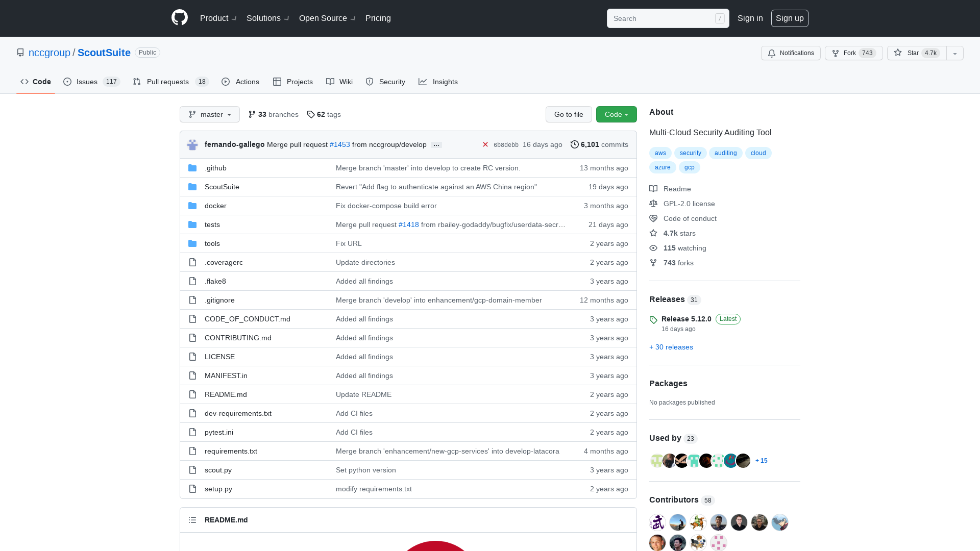Click the tests folder icon
The image size is (980, 551).
click(192, 224)
